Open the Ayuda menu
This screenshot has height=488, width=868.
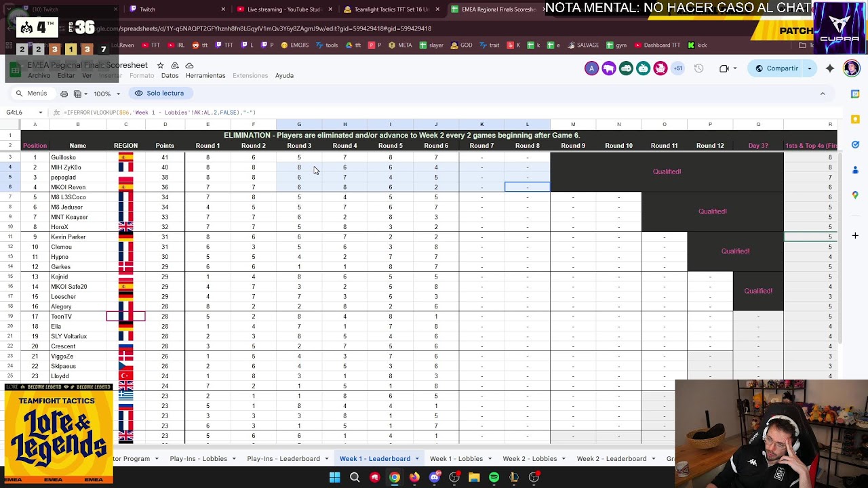pos(284,75)
